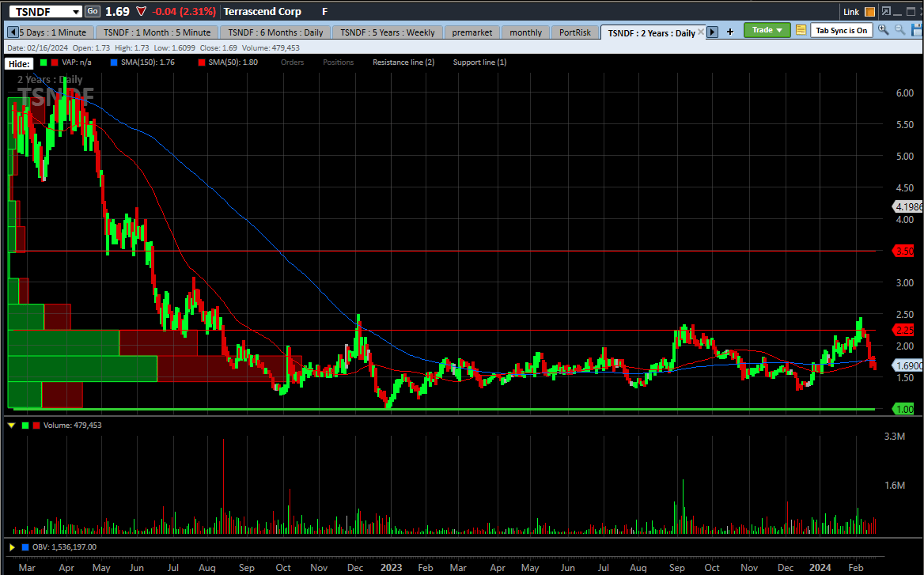This screenshot has height=575, width=924.
Task: Collapse the Volume pane with its triangle
Action: click(x=10, y=425)
